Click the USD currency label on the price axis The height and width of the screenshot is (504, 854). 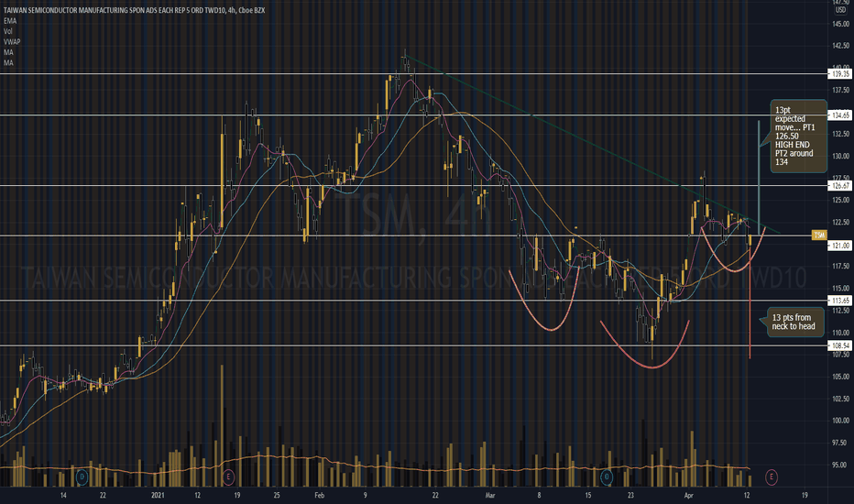click(x=840, y=10)
